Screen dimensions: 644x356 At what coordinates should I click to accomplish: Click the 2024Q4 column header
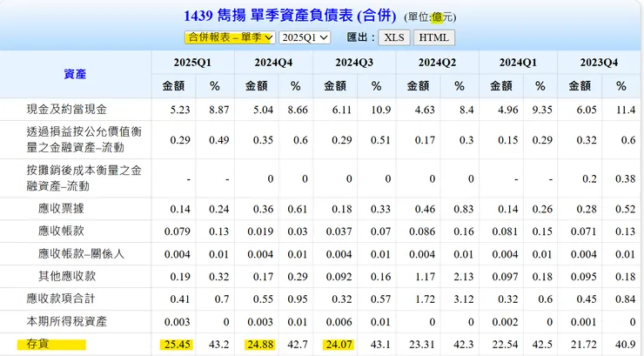pos(273,63)
